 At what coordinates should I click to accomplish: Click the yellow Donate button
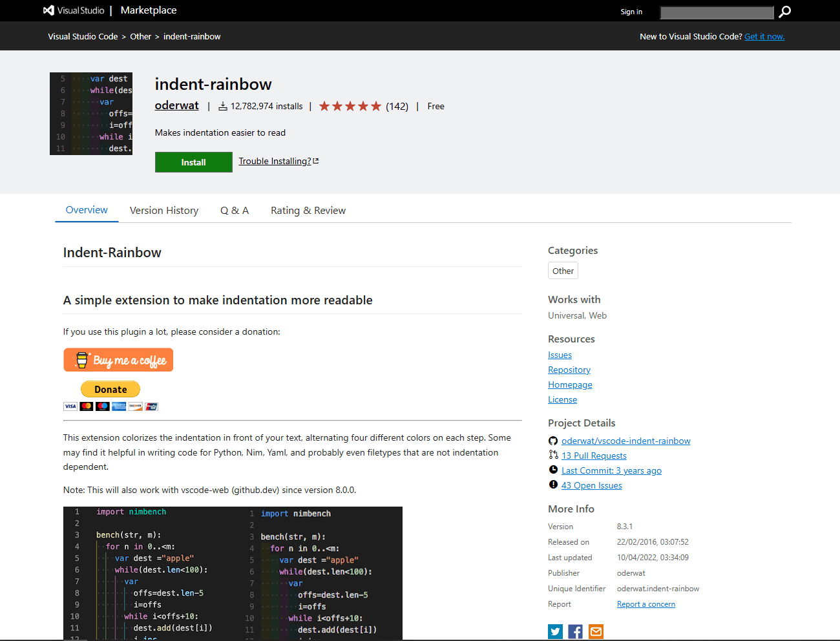[110, 389]
